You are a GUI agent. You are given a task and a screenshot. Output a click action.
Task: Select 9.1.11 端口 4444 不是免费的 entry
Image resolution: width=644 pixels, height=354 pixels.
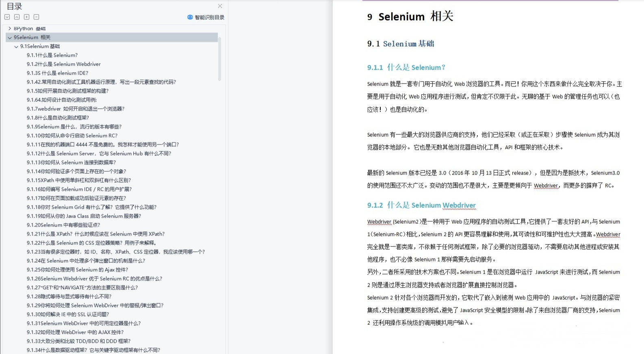pyautogui.click(x=103, y=145)
